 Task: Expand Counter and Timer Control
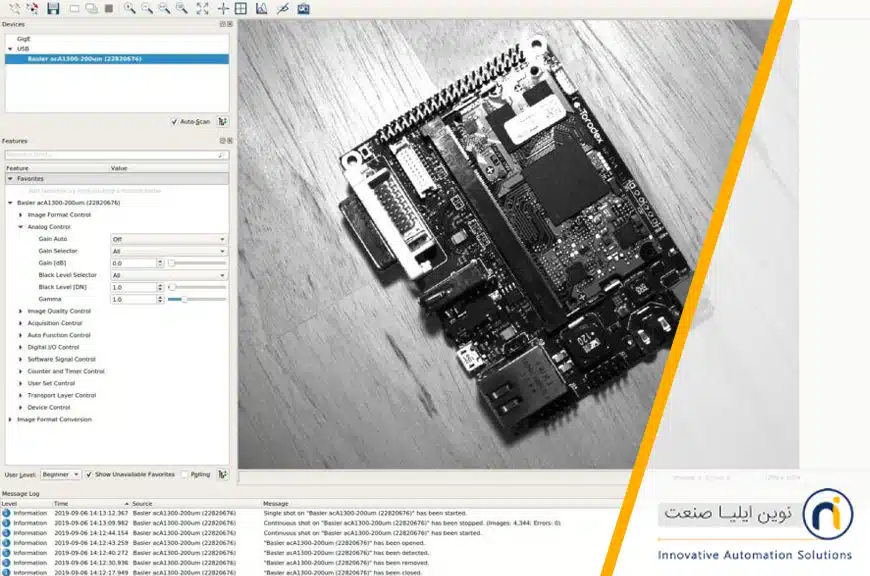(21, 371)
